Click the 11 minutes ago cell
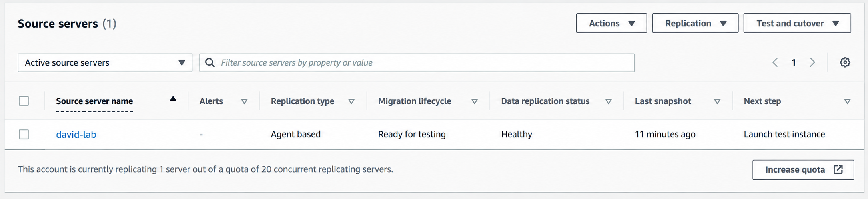This screenshot has height=199, width=868. point(665,135)
